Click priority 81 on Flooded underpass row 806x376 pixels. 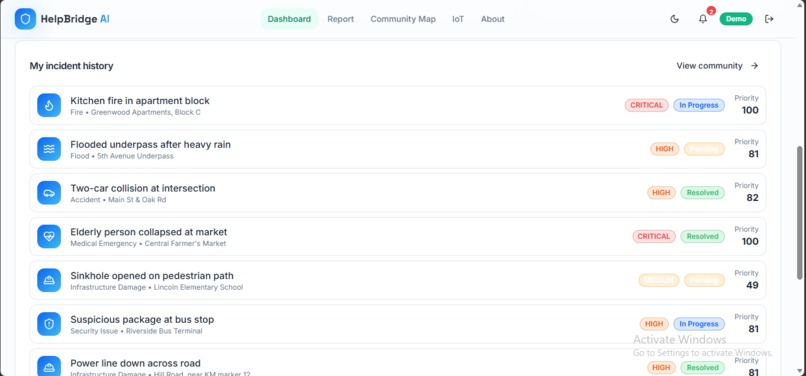753,154
